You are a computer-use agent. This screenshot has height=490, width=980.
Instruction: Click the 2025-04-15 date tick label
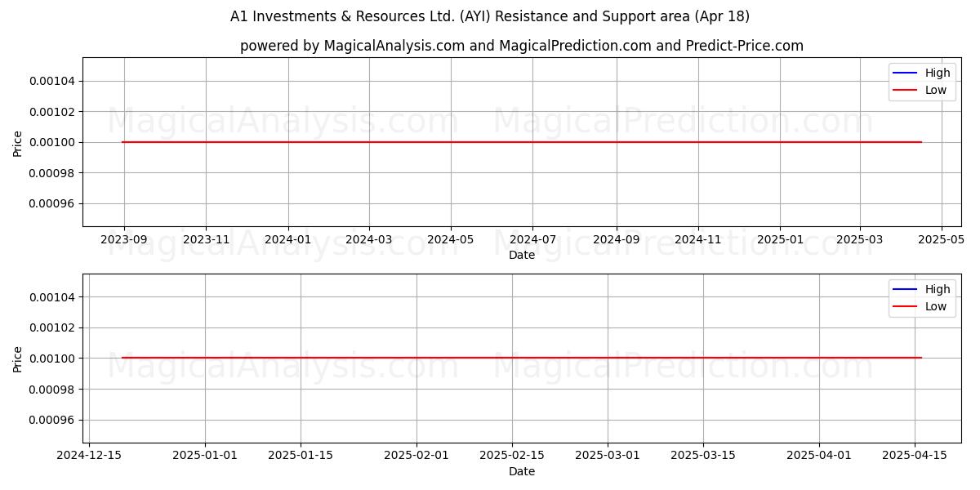[x=915, y=456]
